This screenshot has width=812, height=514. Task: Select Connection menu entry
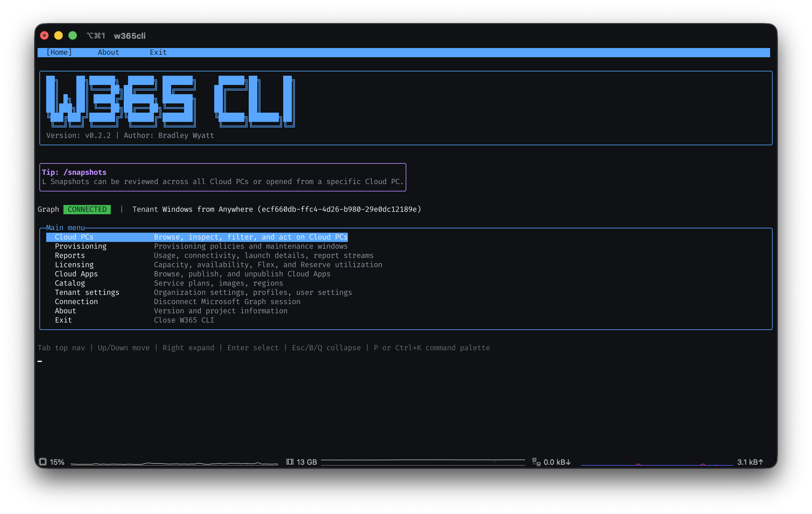[76, 302]
